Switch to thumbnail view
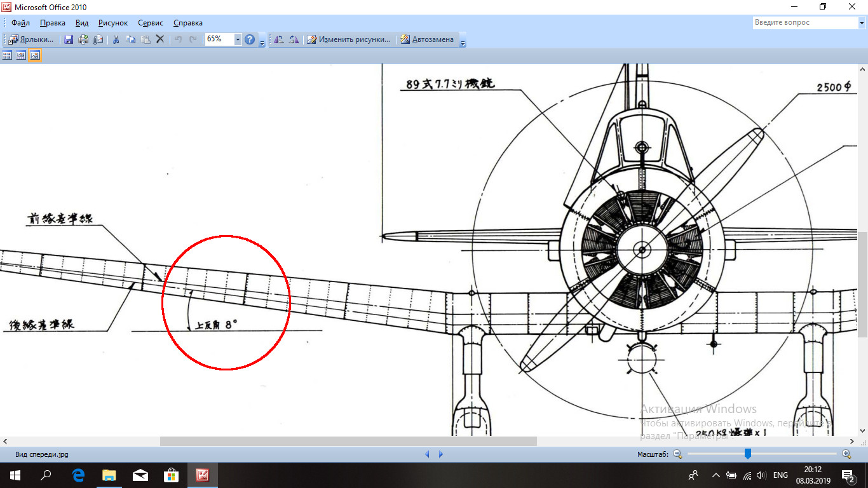 tap(7, 56)
